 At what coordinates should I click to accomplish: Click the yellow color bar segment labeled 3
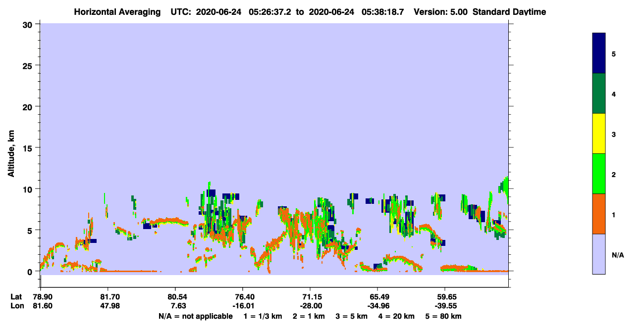point(598,134)
